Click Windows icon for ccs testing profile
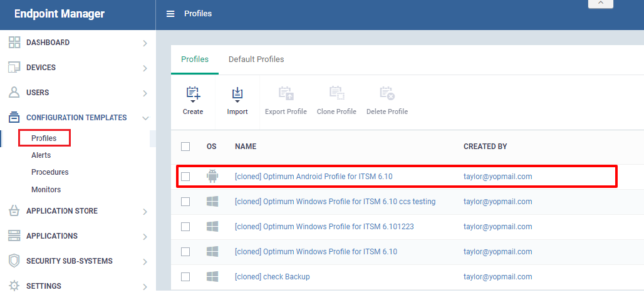Image resolution: width=644 pixels, height=300 pixels. (x=212, y=202)
